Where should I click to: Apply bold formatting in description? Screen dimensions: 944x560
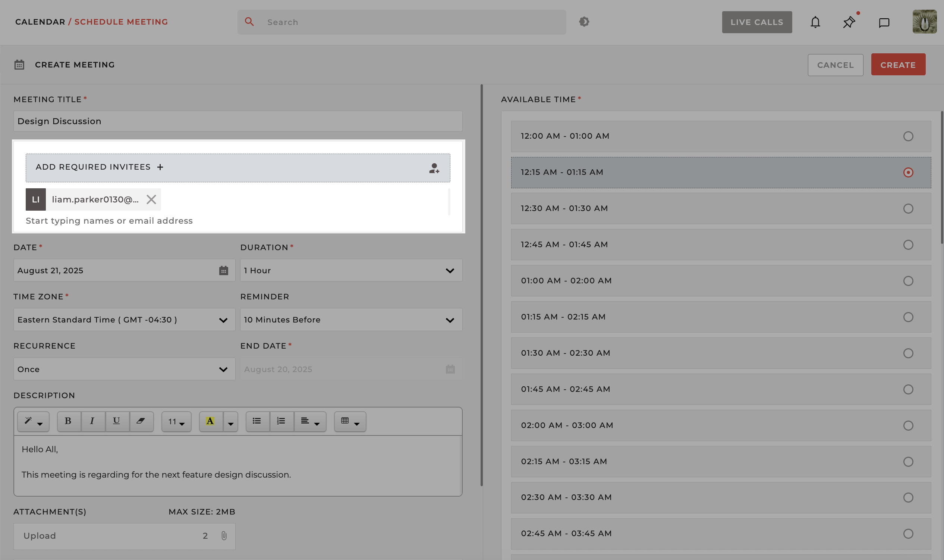click(x=68, y=421)
